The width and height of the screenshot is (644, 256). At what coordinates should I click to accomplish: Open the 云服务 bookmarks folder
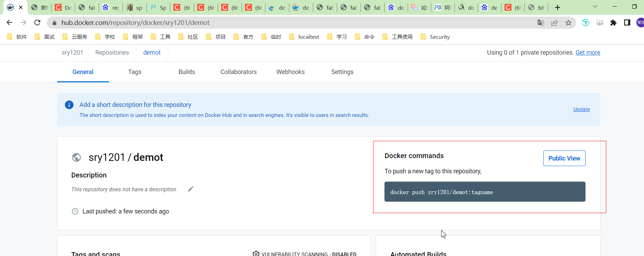[75, 37]
